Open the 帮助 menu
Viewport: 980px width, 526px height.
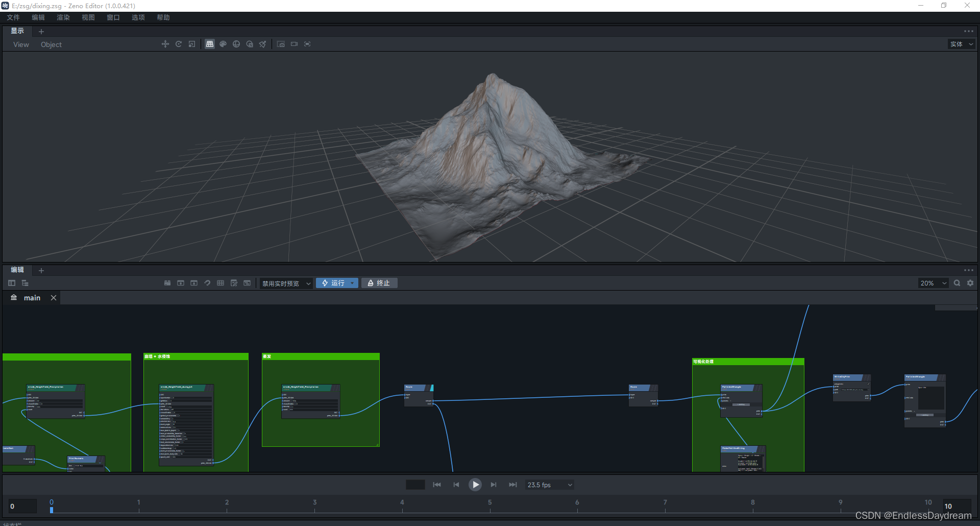163,17
